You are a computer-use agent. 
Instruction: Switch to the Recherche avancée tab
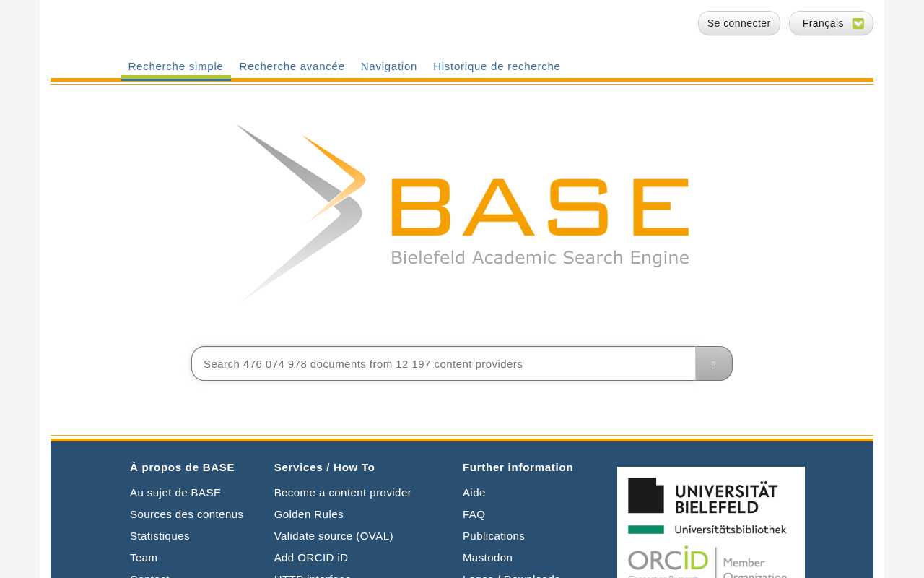pos(292,66)
